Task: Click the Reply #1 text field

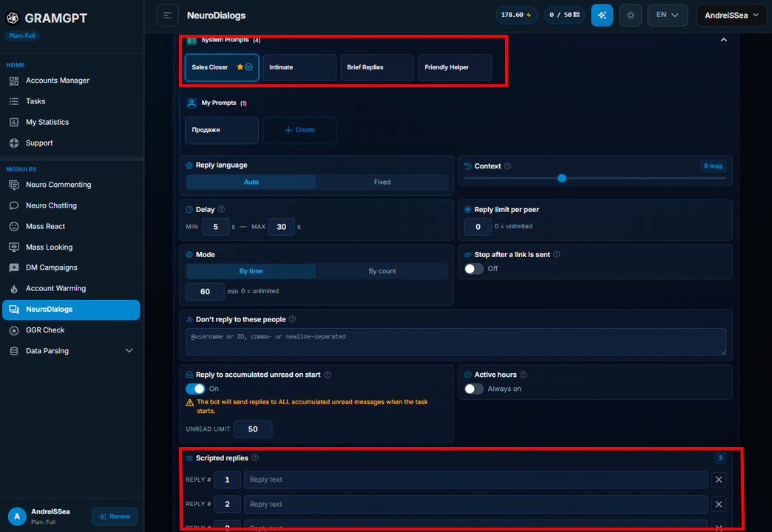Action: tap(475, 480)
